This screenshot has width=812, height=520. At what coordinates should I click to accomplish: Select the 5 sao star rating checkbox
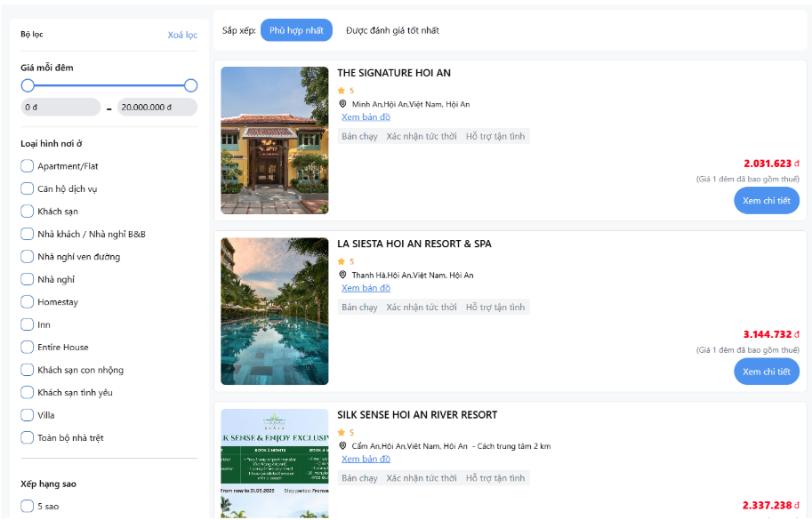point(27,506)
